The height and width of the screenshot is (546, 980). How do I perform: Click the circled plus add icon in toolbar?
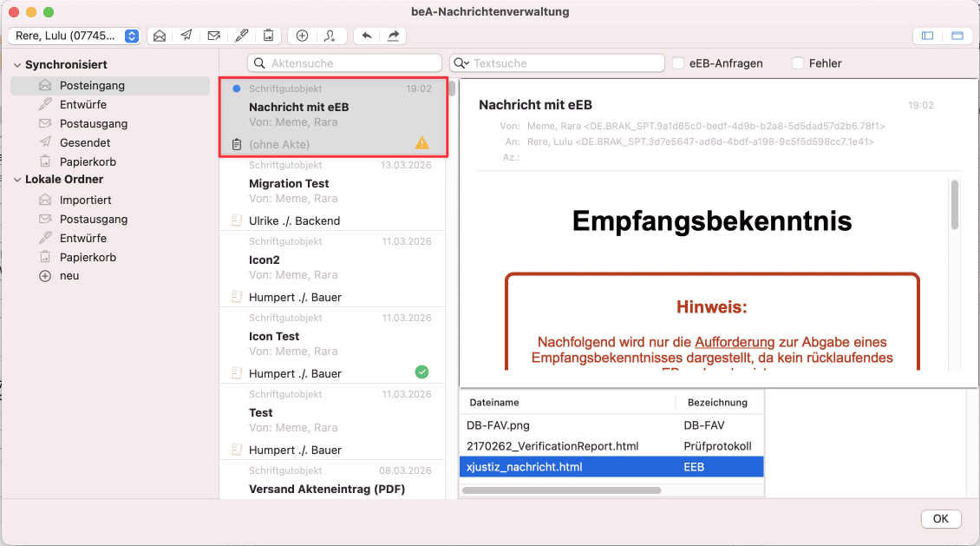[302, 36]
